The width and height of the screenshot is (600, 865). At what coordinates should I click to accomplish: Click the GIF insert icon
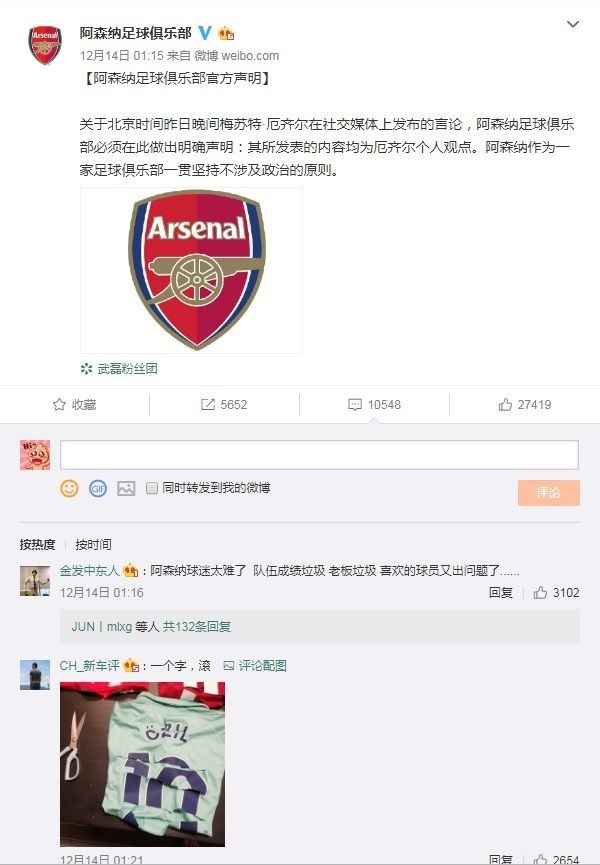coord(98,488)
